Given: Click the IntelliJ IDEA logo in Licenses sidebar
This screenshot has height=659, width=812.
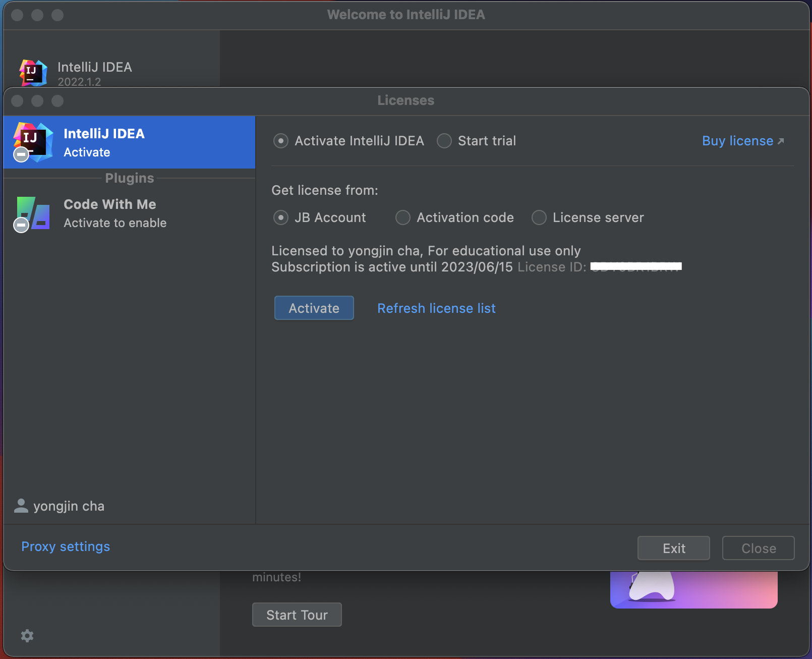Looking at the screenshot, I should (x=33, y=142).
